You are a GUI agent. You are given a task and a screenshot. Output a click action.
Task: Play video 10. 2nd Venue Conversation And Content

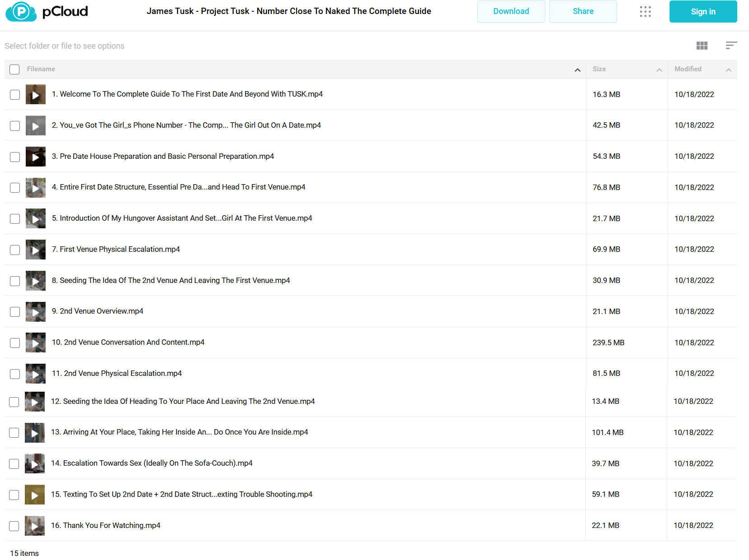[x=36, y=342]
